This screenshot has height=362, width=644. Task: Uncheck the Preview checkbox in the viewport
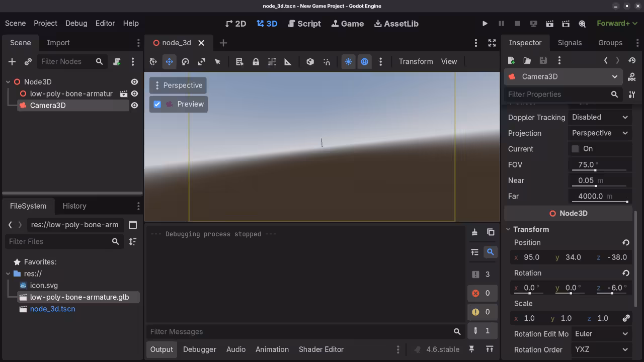(x=157, y=104)
